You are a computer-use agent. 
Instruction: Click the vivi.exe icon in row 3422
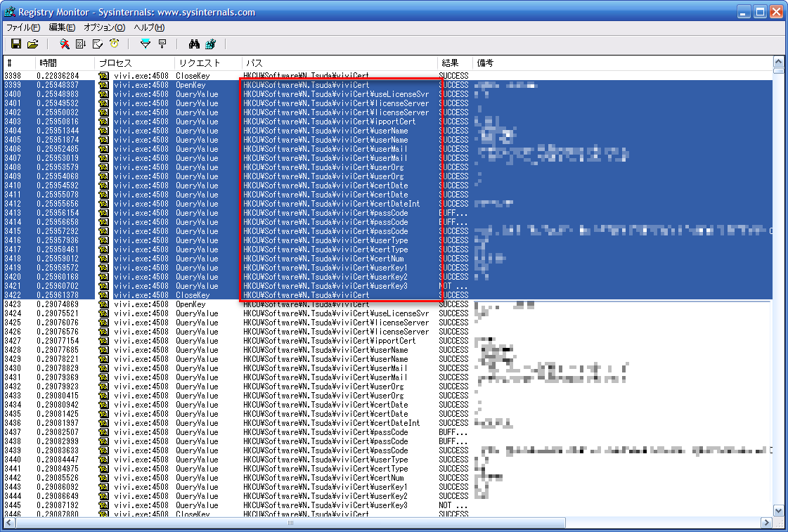coord(104,295)
